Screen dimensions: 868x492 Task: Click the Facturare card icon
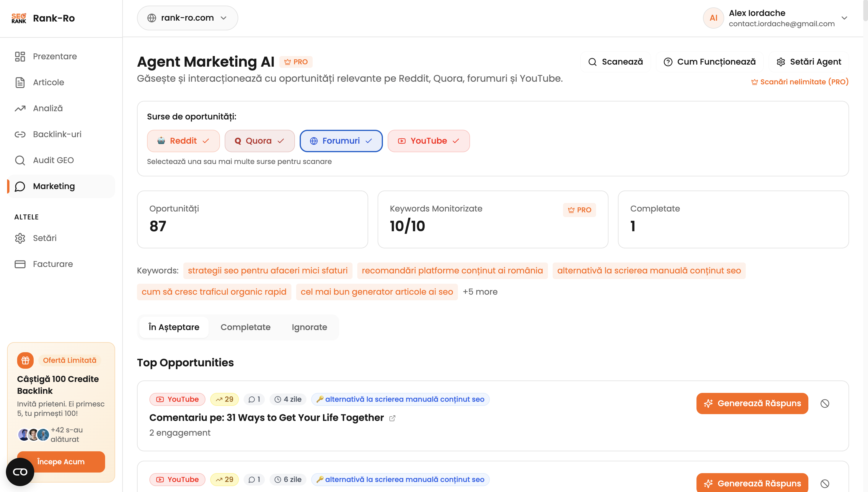[x=20, y=264]
